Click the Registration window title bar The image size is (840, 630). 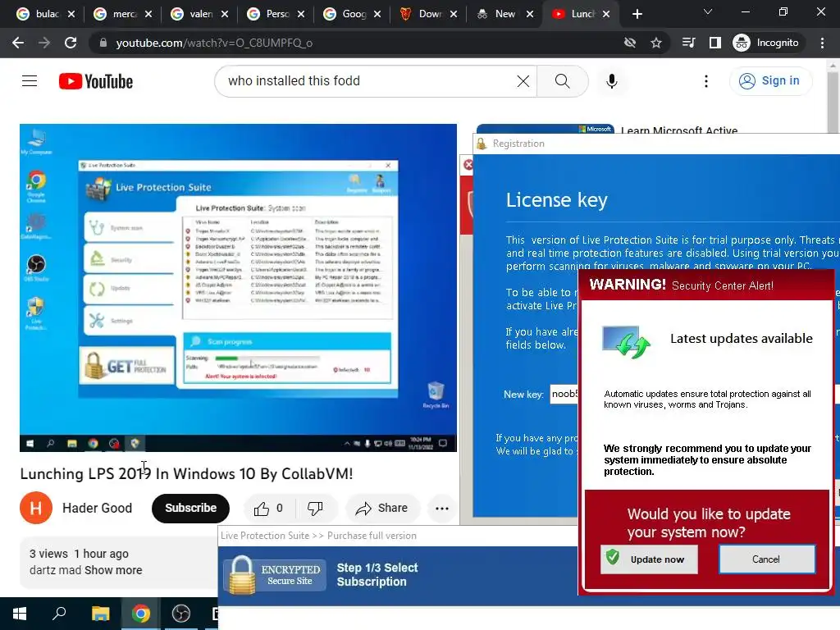(656, 144)
